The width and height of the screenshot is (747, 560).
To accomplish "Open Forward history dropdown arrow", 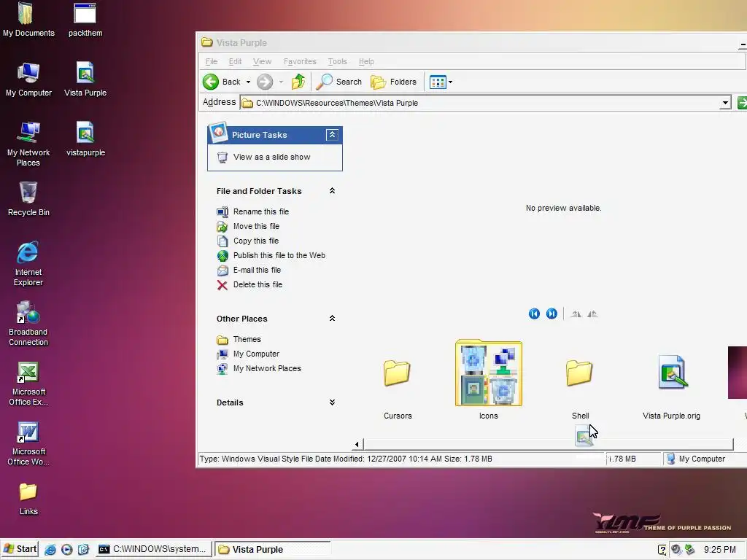I will pyautogui.click(x=281, y=82).
